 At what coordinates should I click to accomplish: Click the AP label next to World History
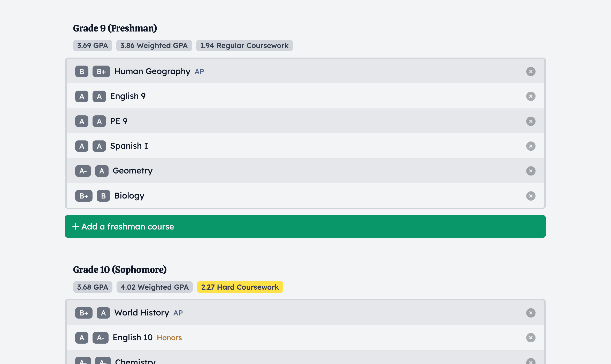coord(178,313)
